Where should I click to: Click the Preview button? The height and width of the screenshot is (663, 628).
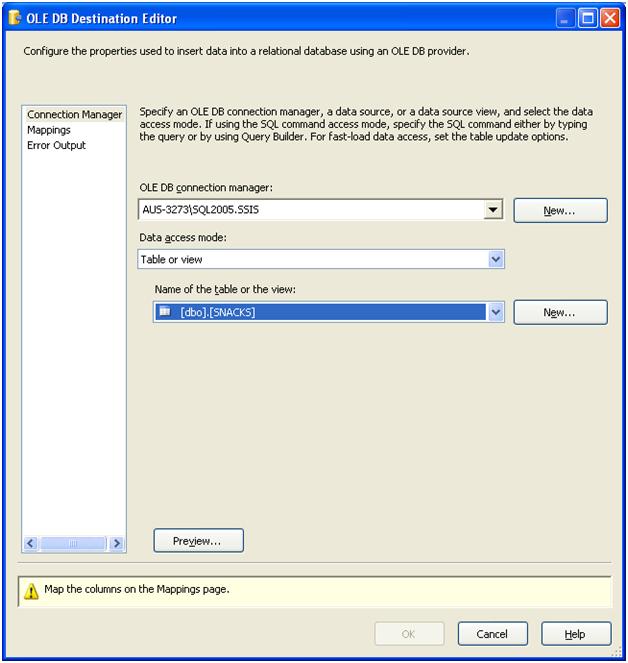198,540
